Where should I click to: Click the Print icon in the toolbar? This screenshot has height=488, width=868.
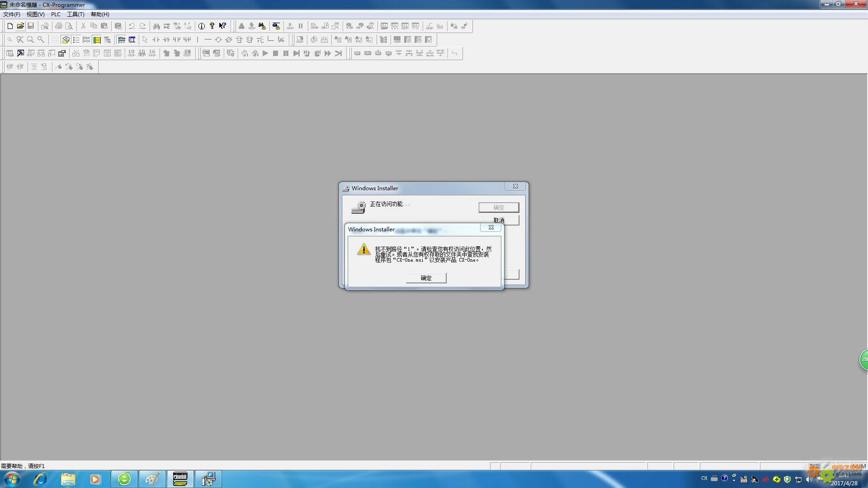pos(59,26)
